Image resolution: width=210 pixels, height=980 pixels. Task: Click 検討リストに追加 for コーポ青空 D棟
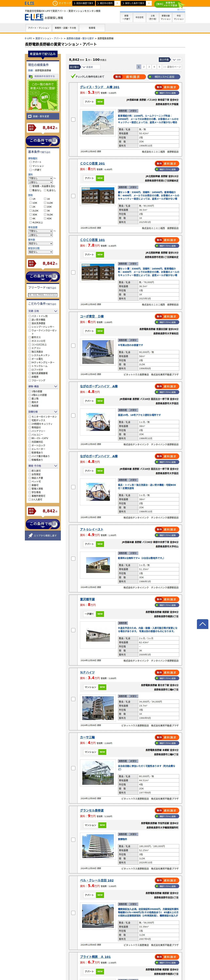(167, 322)
